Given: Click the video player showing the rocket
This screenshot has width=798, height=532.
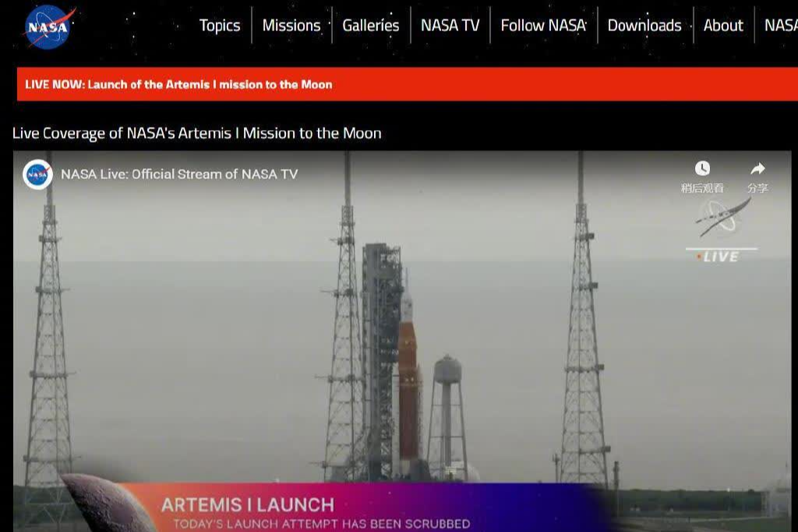Looking at the screenshot, I should 402,341.
